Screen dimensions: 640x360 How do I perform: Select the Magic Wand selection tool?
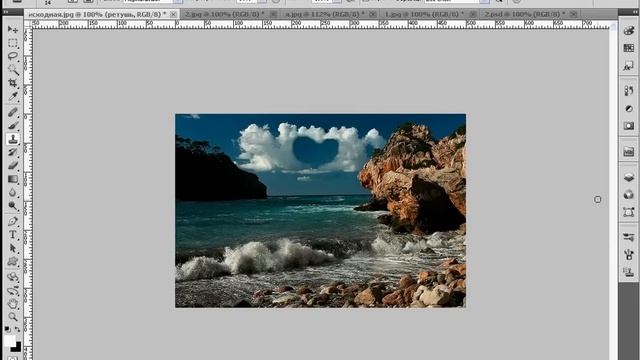13,70
